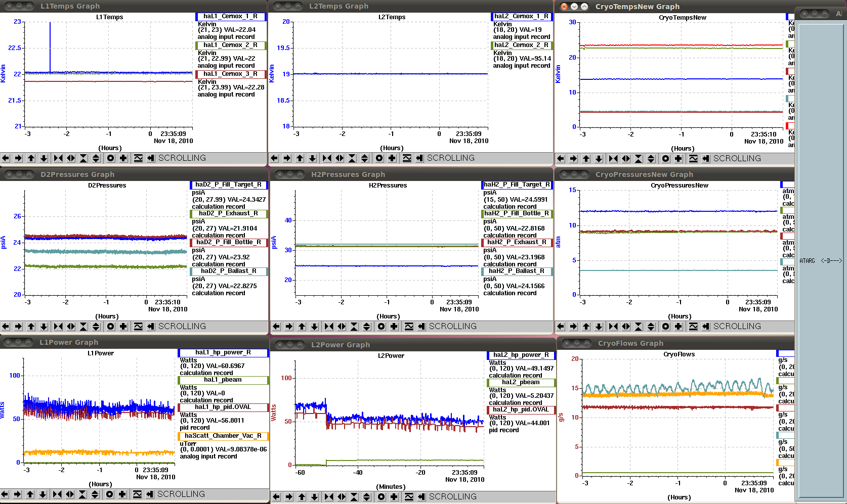Select haL2_hp_power_R legend entry
Image resolution: width=847 pixels, height=504 pixels.
point(521,355)
